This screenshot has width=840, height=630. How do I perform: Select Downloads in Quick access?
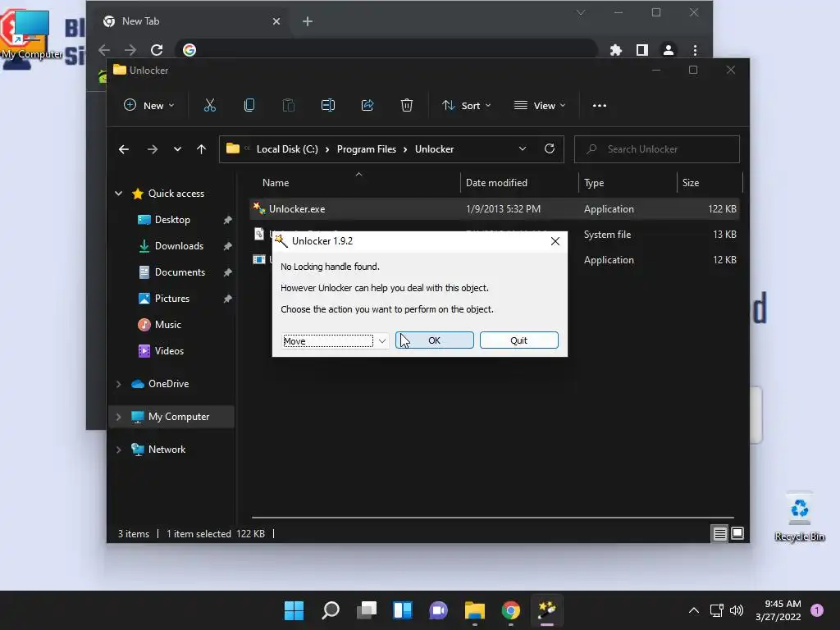[179, 246]
